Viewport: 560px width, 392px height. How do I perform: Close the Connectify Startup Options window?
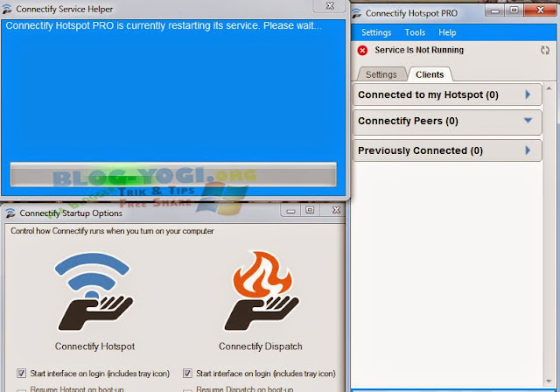point(336,210)
